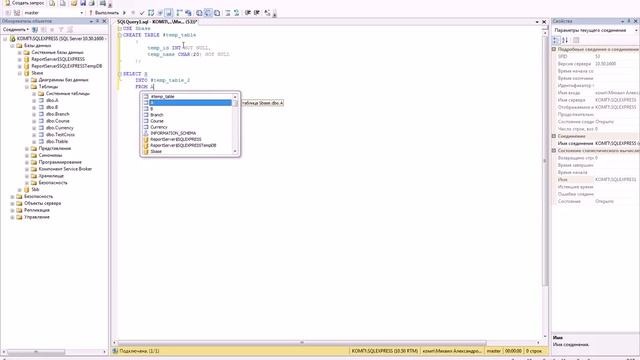This screenshot has height=360, width=640.
Task: Select Компонент Service Broker folder
Action: (65, 169)
